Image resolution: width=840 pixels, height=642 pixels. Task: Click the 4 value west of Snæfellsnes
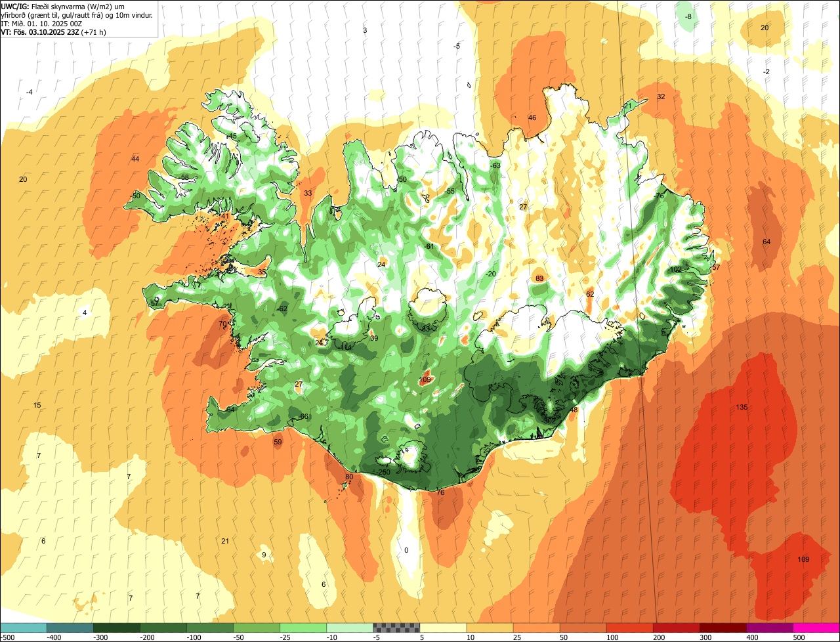[84, 312]
